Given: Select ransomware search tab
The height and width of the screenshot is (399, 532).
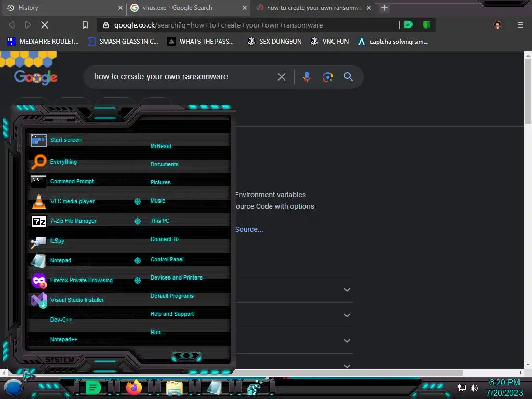Looking at the screenshot, I should pyautogui.click(x=314, y=8).
